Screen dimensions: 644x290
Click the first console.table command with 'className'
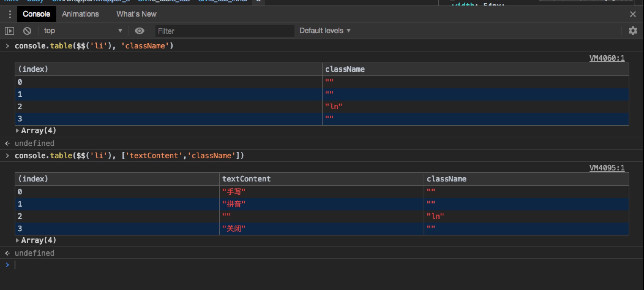click(94, 46)
